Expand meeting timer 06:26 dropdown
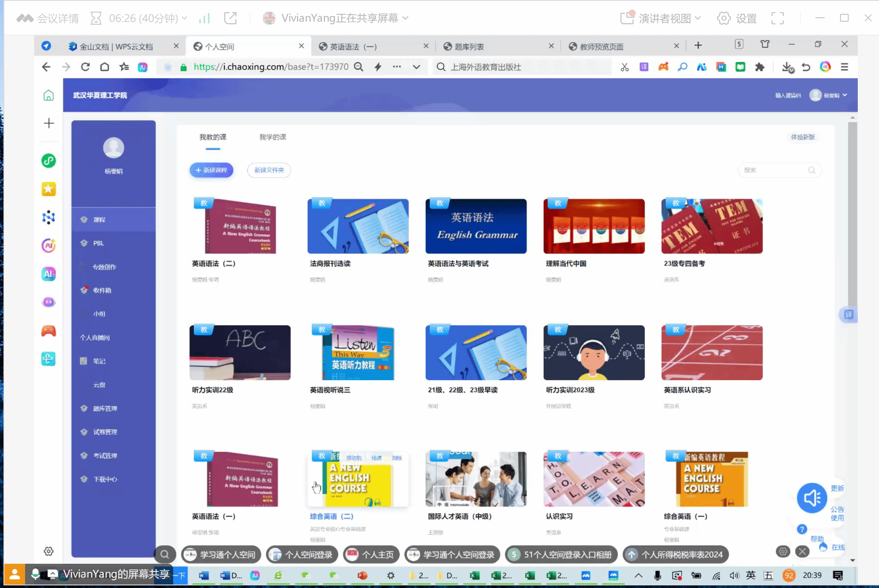Image resolution: width=879 pixels, height=588 pixels. pos(184,18)
